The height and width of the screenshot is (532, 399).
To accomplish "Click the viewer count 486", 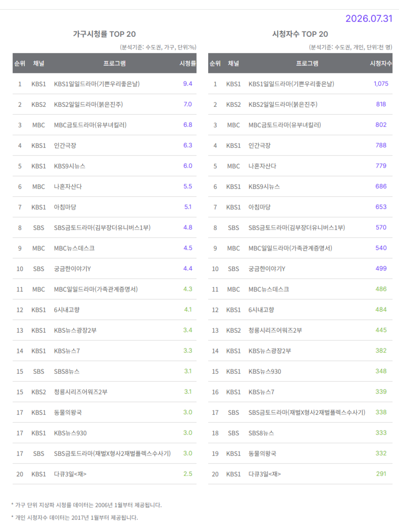I will click(x=381, y=289).
